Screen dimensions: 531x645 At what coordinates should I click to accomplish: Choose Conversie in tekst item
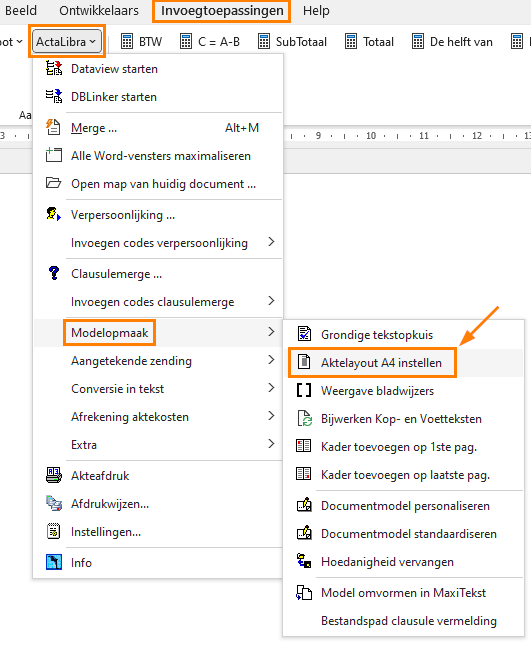pos(158,389)
